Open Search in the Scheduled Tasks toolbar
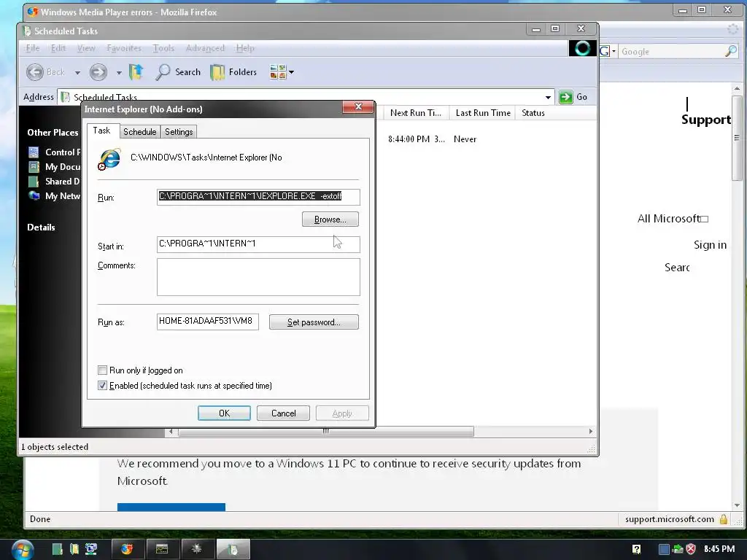 point(178,72)
